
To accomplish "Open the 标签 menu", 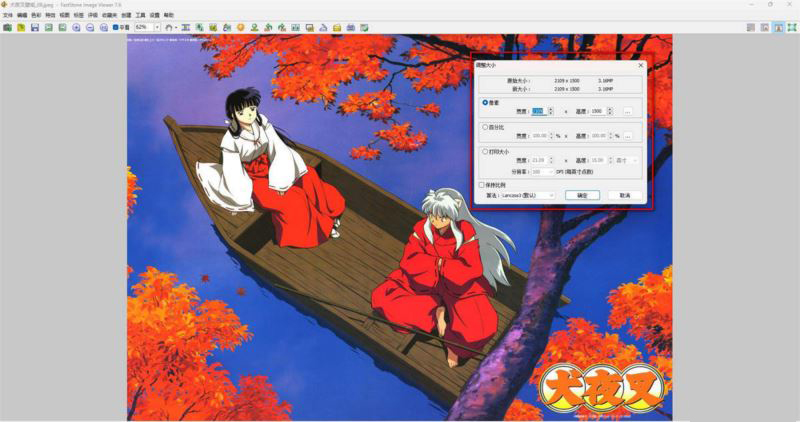I will pyautogui.click(x=79, y=15).
